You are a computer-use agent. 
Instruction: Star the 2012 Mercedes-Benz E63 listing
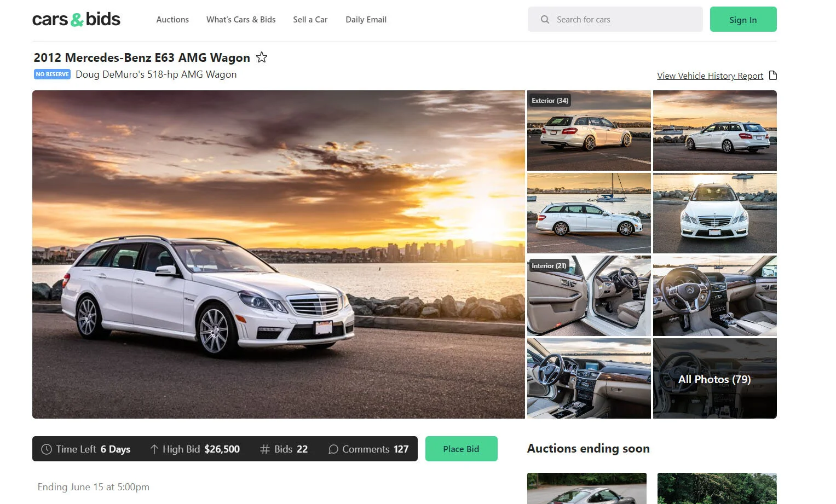click(x=262, y=57)
